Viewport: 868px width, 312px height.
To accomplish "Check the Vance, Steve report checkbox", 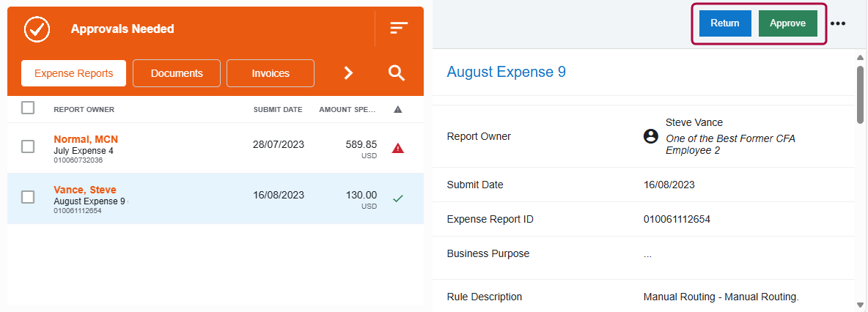I will [x=28, y=197].
